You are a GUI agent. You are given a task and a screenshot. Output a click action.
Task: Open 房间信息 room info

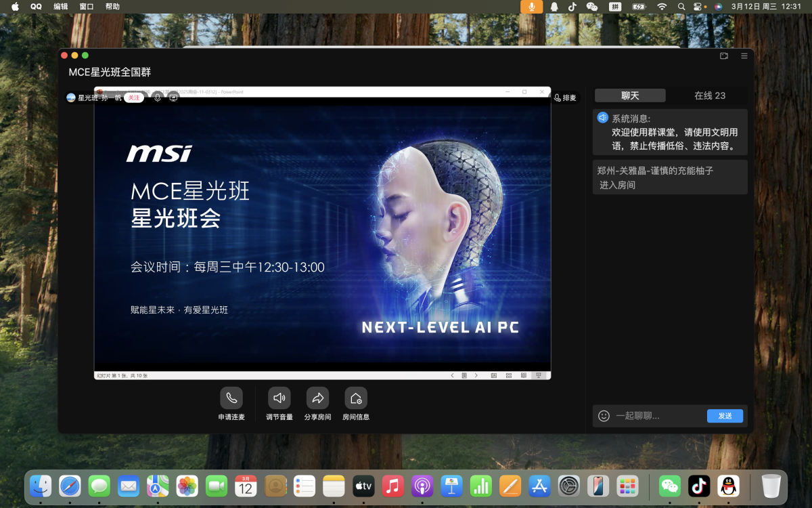356,398
